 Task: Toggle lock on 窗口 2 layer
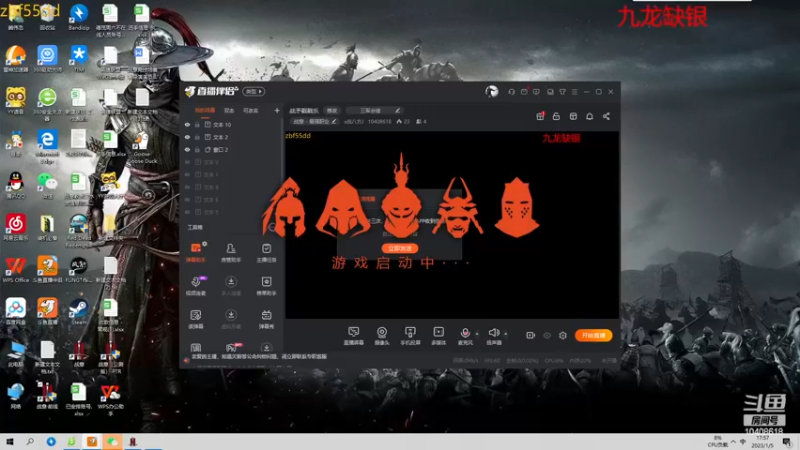pos(197,149)
